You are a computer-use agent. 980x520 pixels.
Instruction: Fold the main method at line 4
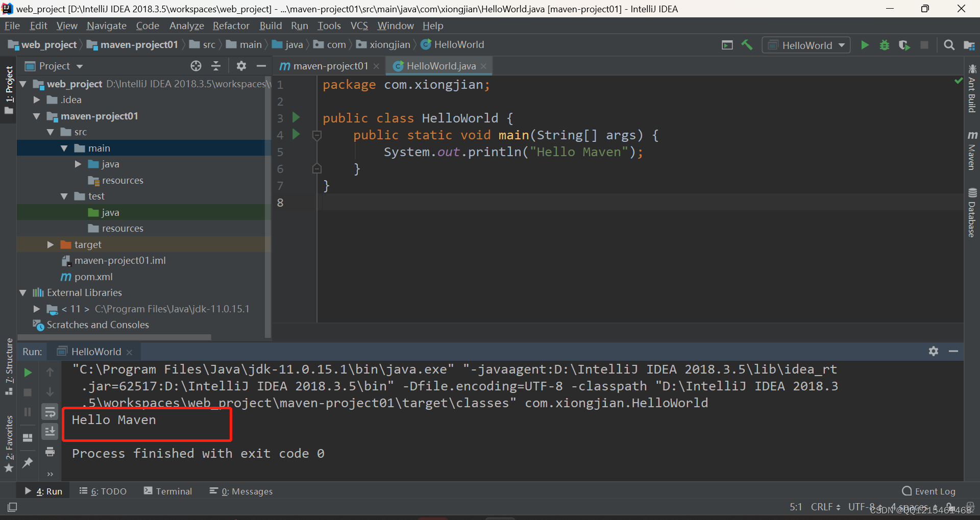(316, 135)
